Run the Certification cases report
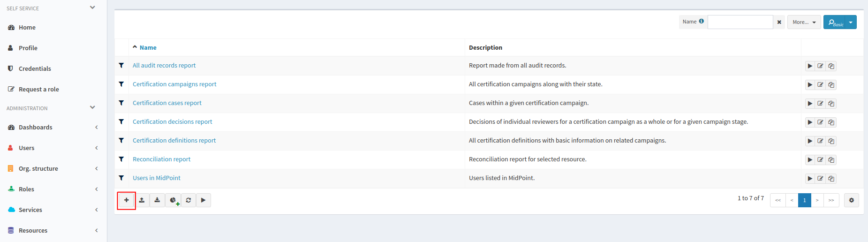 (x=810, y=104)
